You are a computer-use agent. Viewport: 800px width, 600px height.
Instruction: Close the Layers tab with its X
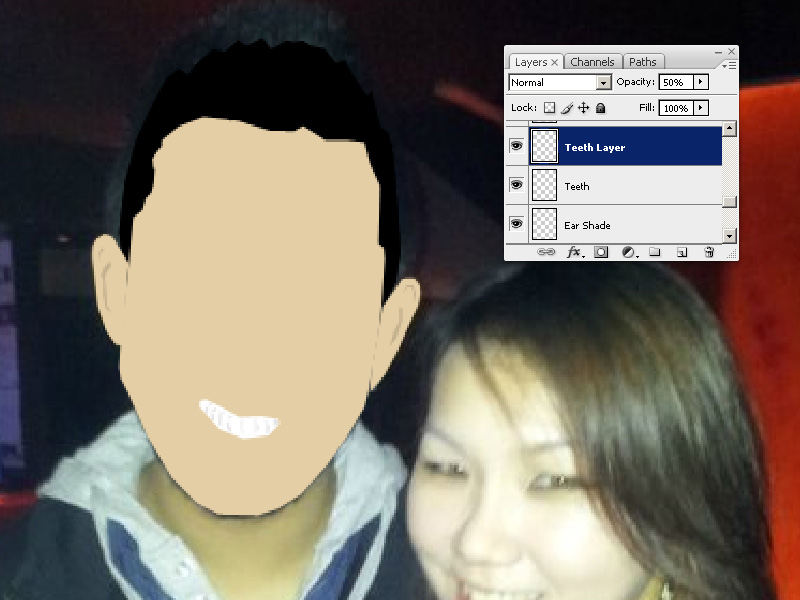(555, 62)
